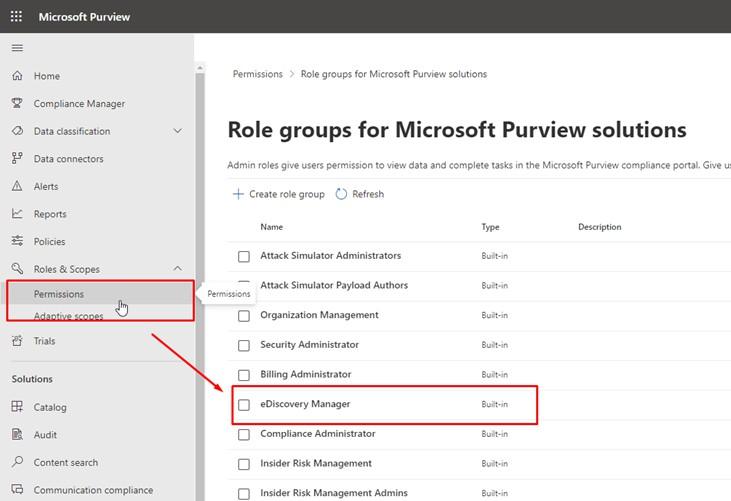Open Permissions under Roles & Scopes
Image resolution: width=731 pixels, height=501 pixels.
point(59,294)
